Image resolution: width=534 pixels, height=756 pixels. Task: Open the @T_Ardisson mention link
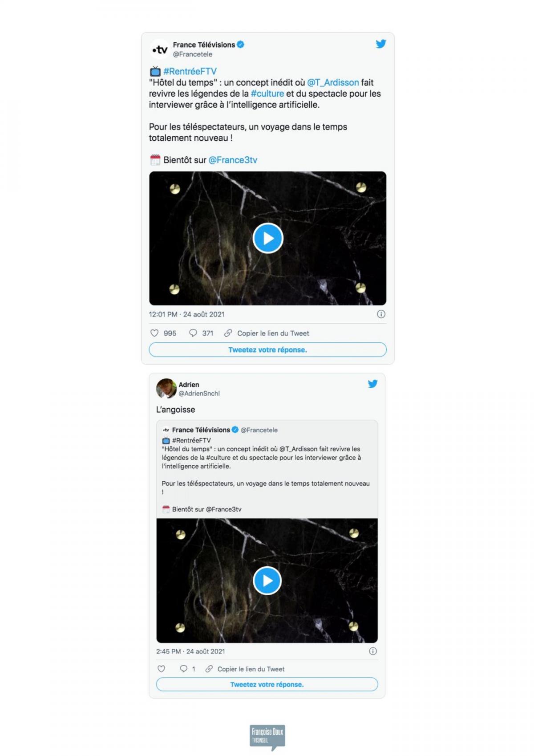point(333,82)
